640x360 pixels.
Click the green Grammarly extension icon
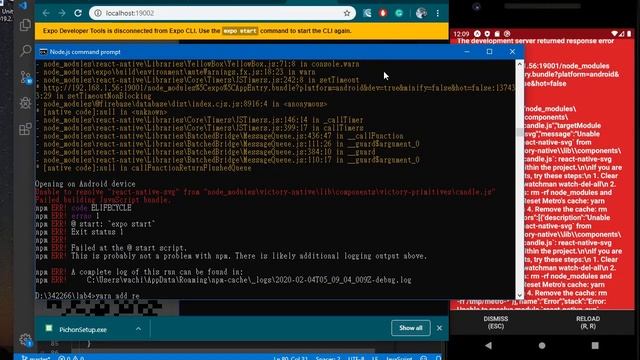click(399, 13)
